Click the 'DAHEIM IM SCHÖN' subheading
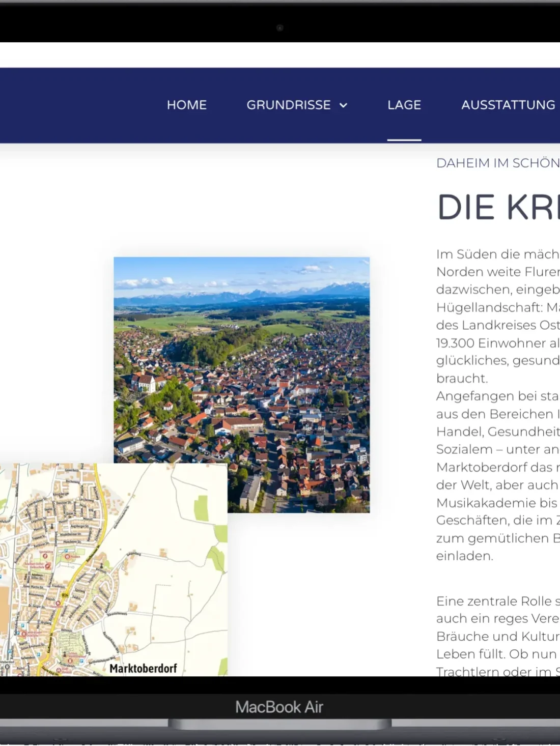 point(497,163)
